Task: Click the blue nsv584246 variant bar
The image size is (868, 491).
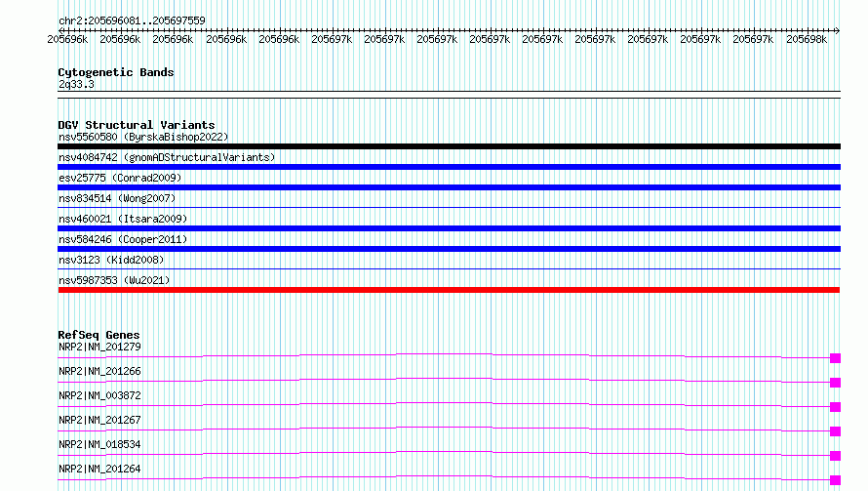Action: [x=449, y=249]
